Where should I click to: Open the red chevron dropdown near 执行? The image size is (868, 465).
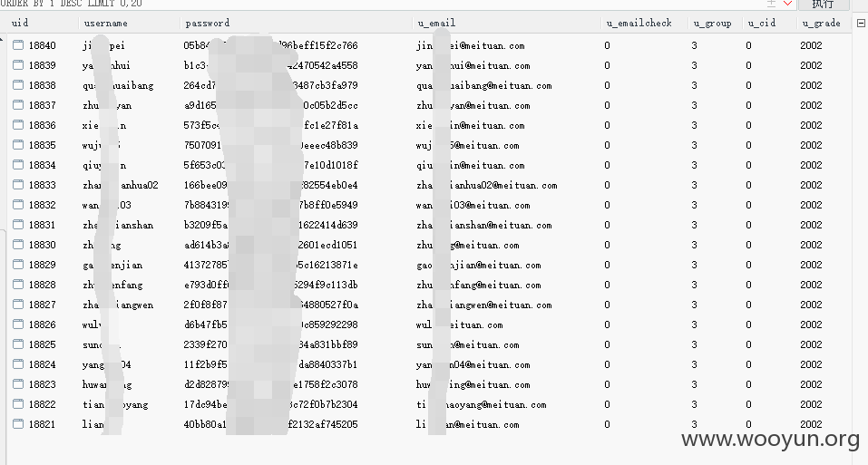coord(788,4)
